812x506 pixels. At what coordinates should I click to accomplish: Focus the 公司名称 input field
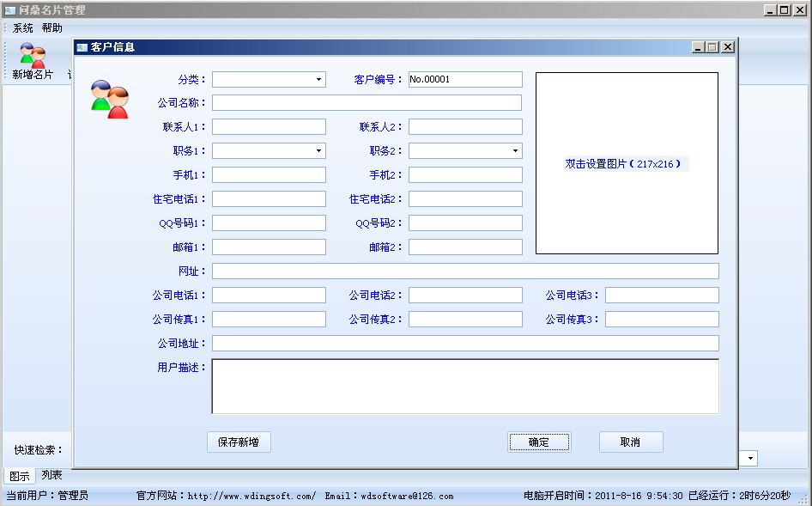[367, 102]
